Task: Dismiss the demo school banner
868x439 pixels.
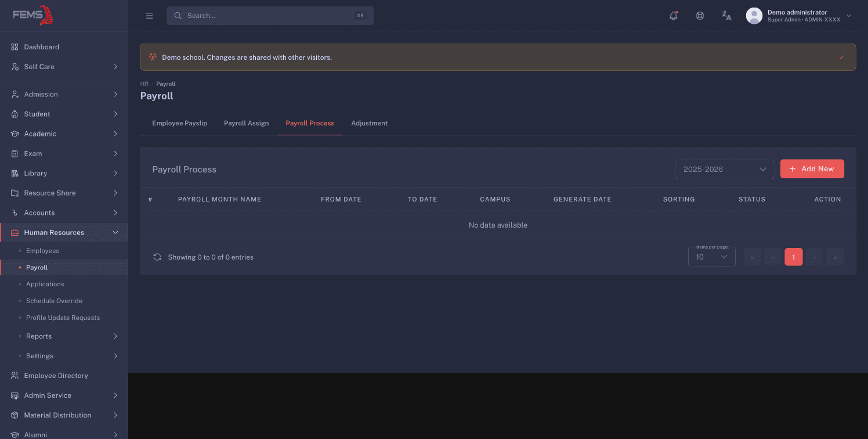Action: [841, 57]
